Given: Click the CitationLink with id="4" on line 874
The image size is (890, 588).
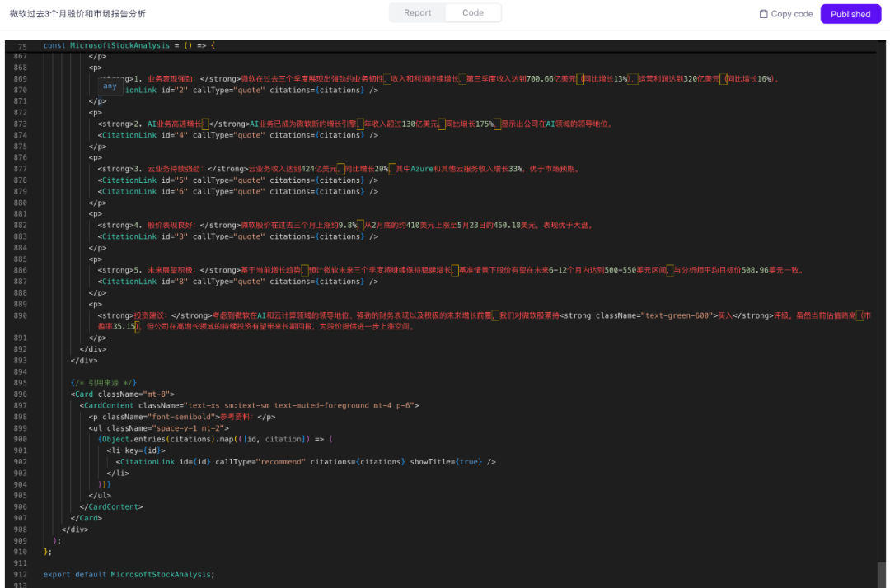Looking at the screenshot, I should pyautogui.click(x=238, y=135).
